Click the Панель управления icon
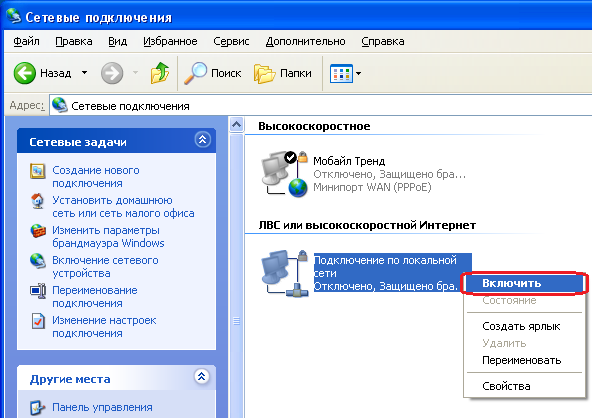592x418 pixels. pyautogui.click(x=38, y=407)
